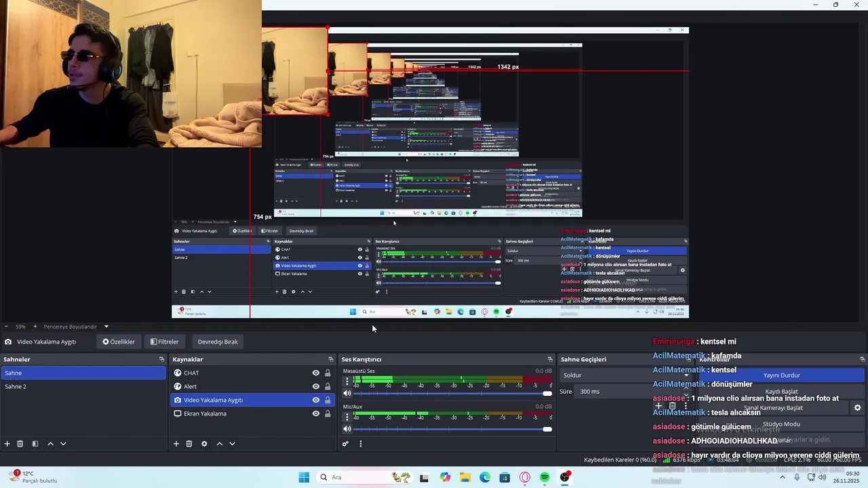Hide the Ekran Yakalama source
Viewport: 868px width, 488px height.
click(x=316, y=413)
